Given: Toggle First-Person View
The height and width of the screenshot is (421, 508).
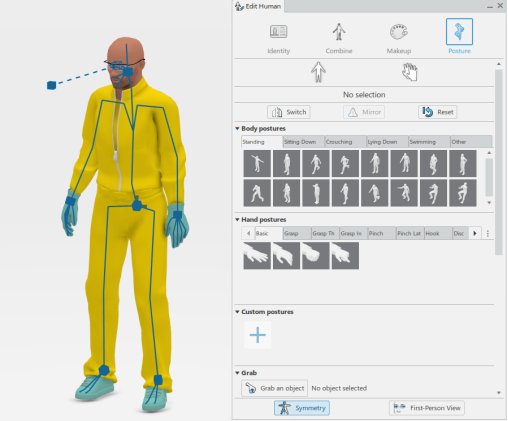Looking at the screenshot, I should click(427, 408).
